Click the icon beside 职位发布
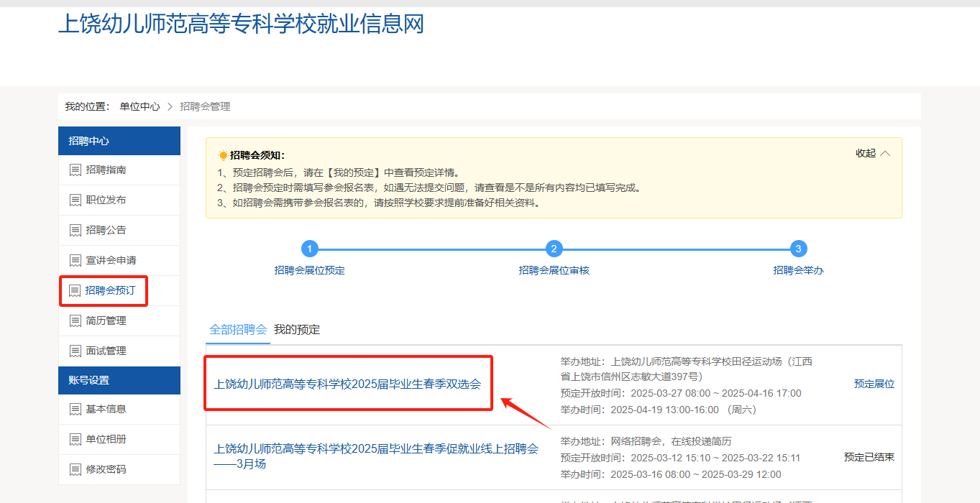Screen dimensions: 980x503 coord(75,200)
